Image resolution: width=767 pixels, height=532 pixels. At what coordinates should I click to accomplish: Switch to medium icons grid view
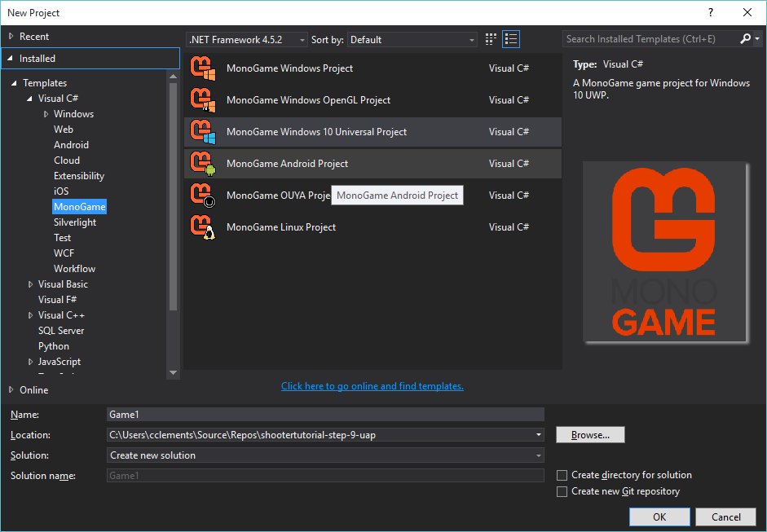pos(491,39)
